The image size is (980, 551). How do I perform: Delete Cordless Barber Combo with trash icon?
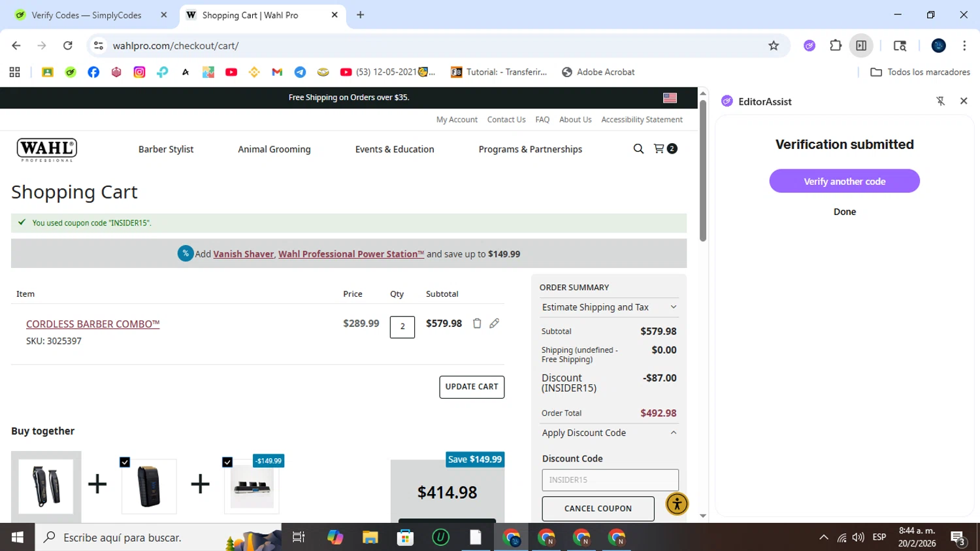(477, 324)
